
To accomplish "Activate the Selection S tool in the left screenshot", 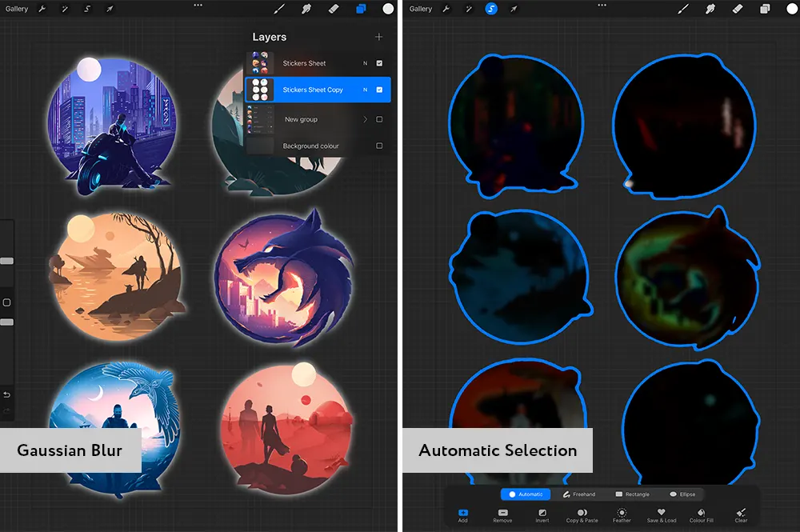I will tap(87, 9).
